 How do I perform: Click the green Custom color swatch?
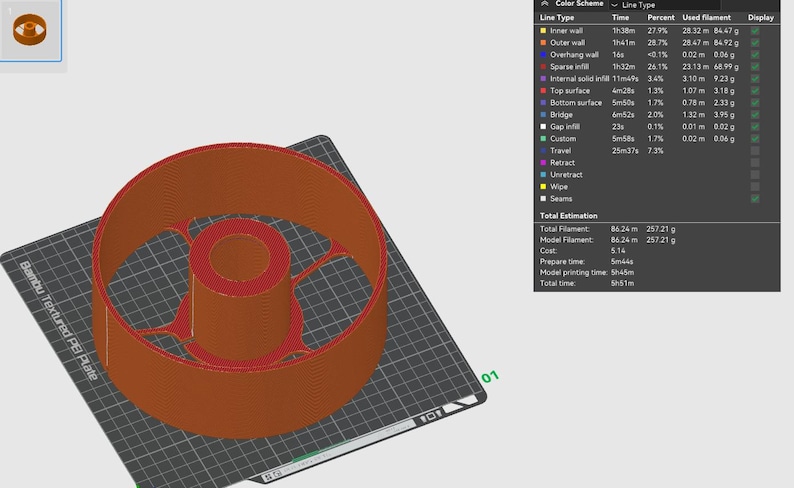coord(543,139)
